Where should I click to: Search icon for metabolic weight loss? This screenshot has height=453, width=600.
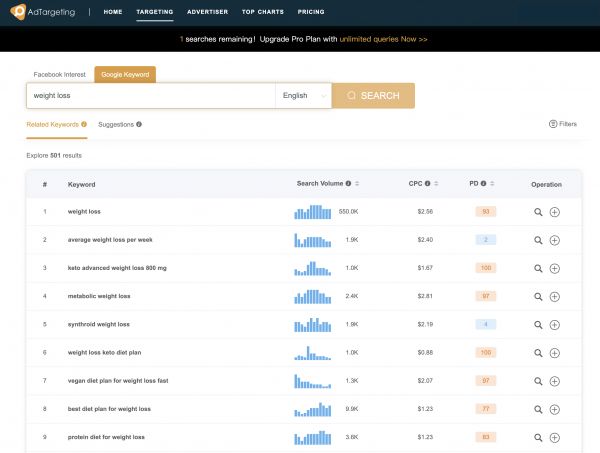point(538,297)
